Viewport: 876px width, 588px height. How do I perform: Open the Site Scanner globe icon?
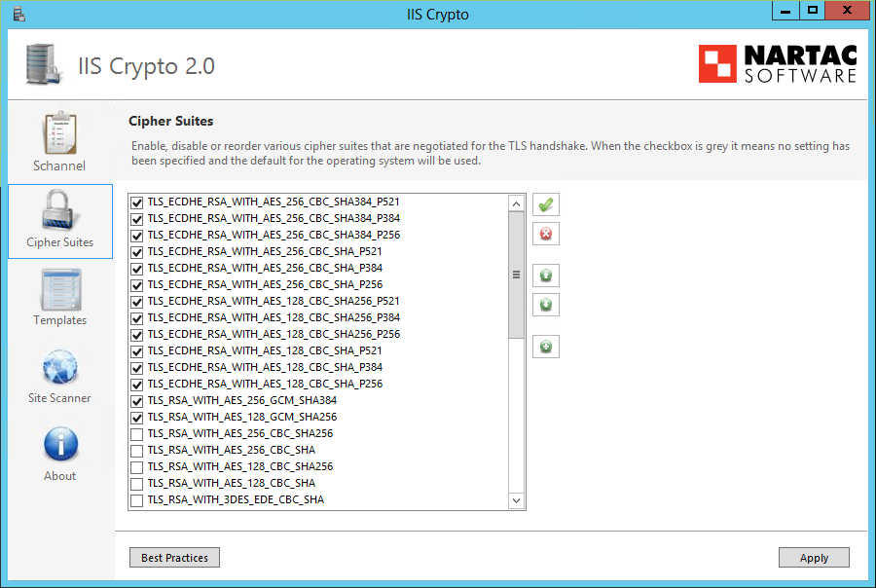point(60,367)
